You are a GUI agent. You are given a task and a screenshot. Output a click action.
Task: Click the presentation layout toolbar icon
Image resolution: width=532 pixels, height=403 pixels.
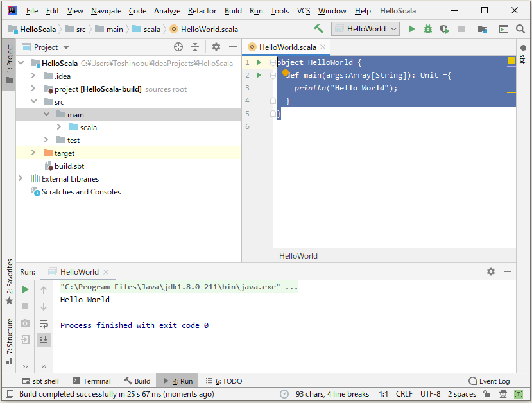coord(504,29)
